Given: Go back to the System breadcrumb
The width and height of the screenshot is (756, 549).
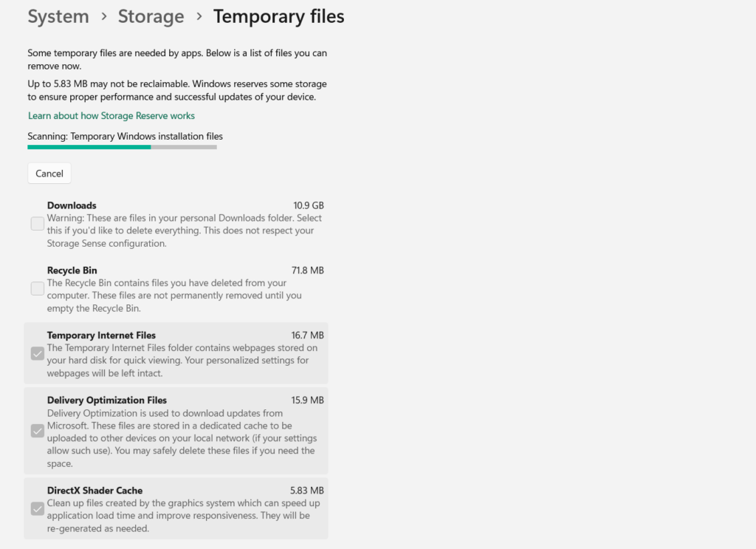Looking at the screenshot, I should (x=58, y=16).
